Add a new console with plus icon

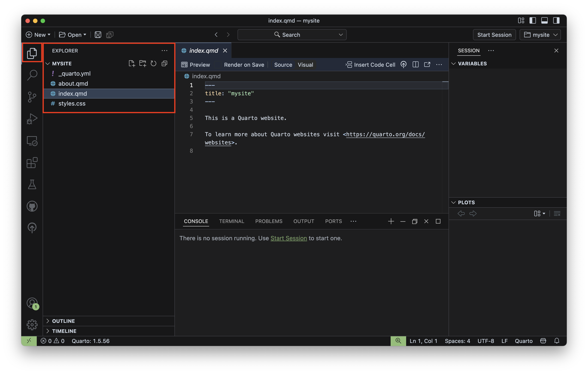391,221
